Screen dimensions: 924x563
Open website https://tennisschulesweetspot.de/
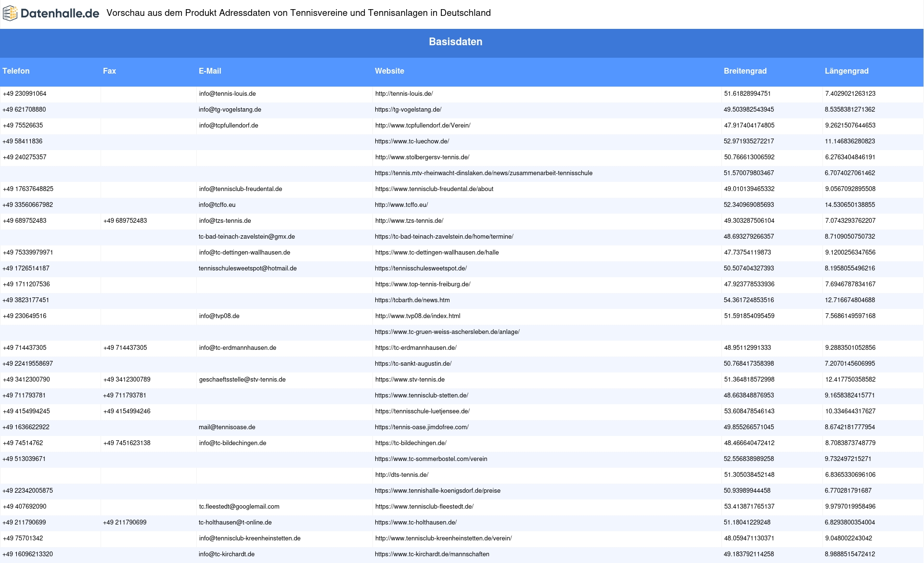click(421, 269)
